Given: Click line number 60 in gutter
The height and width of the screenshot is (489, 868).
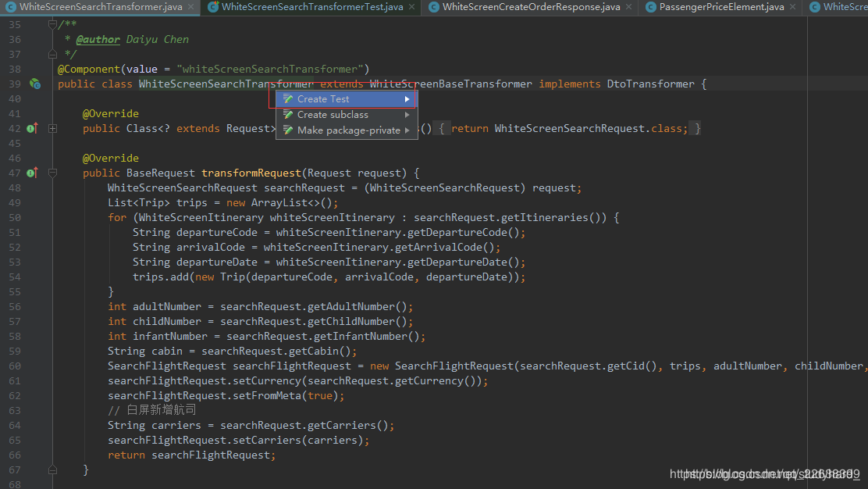Looking at the screenshot, I should [x=14, y=366].
